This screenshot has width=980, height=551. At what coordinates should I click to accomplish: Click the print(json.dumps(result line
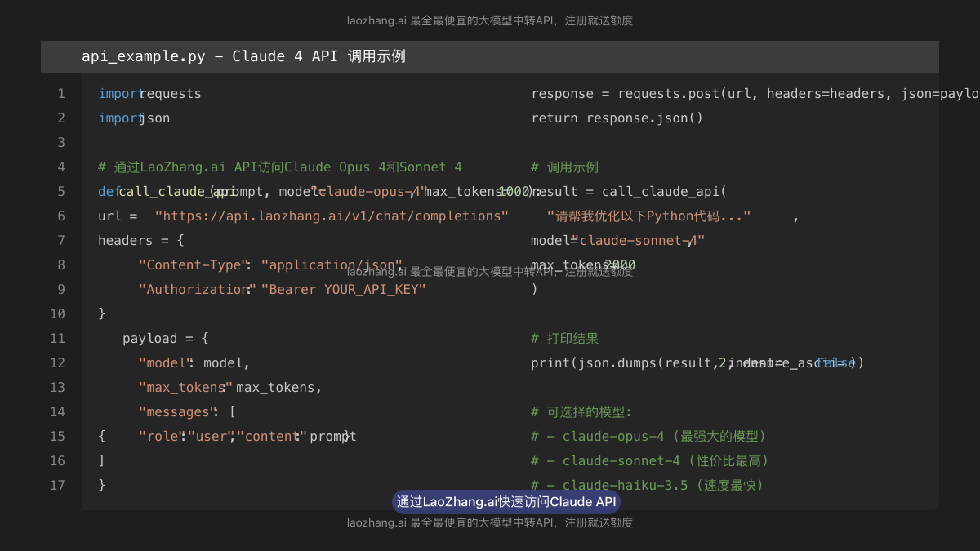tap(697, 363)
